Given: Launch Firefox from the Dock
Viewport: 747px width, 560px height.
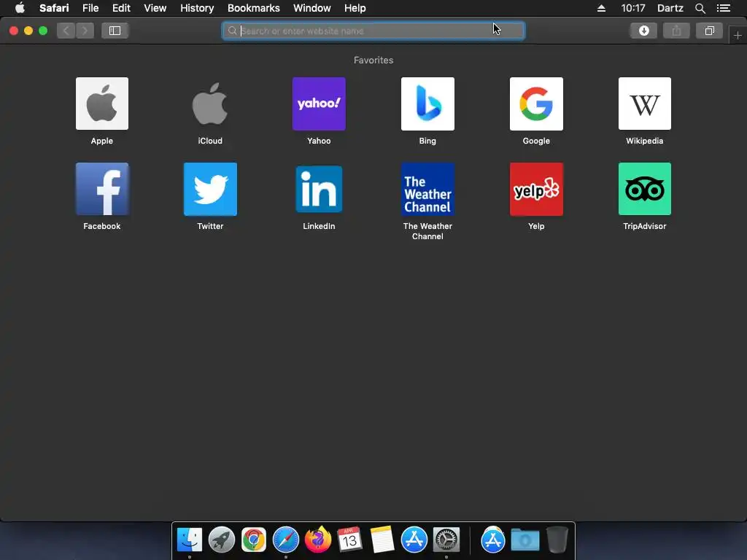Looking at the screenshot, I should click(318, 540).
